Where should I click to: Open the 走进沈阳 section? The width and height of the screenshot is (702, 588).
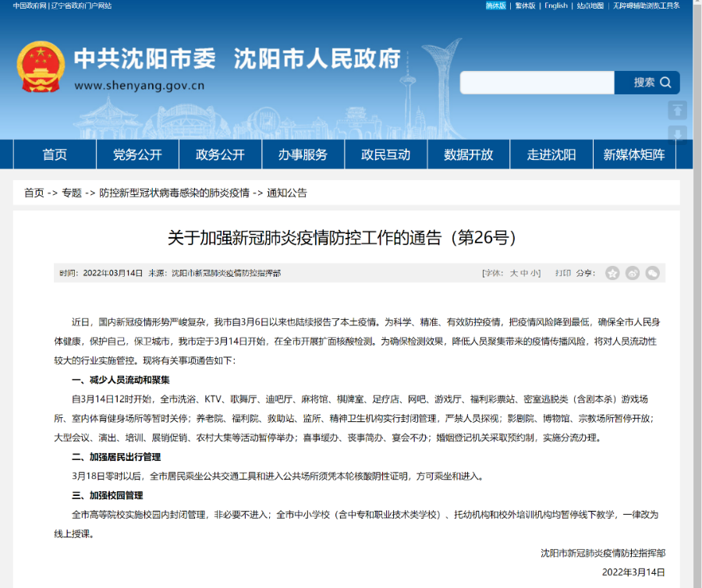[551, 154]
